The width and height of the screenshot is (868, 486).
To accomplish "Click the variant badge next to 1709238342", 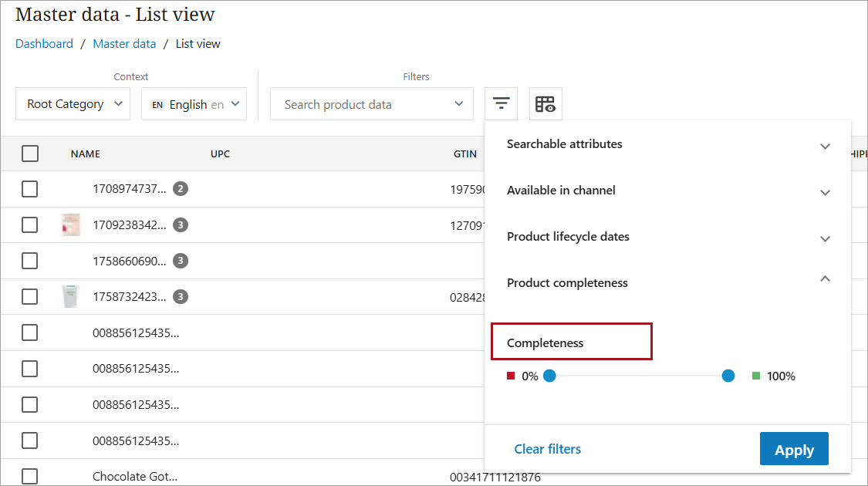I will 181,225.
